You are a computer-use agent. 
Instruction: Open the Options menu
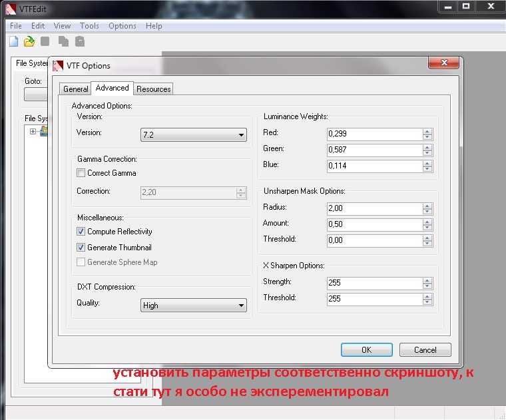(123, 26)
